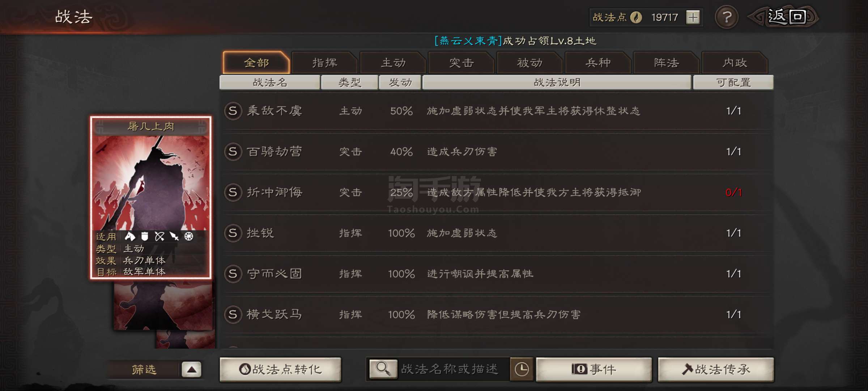Open the 战法传承 button
The image size is (868, 391).
716,369
